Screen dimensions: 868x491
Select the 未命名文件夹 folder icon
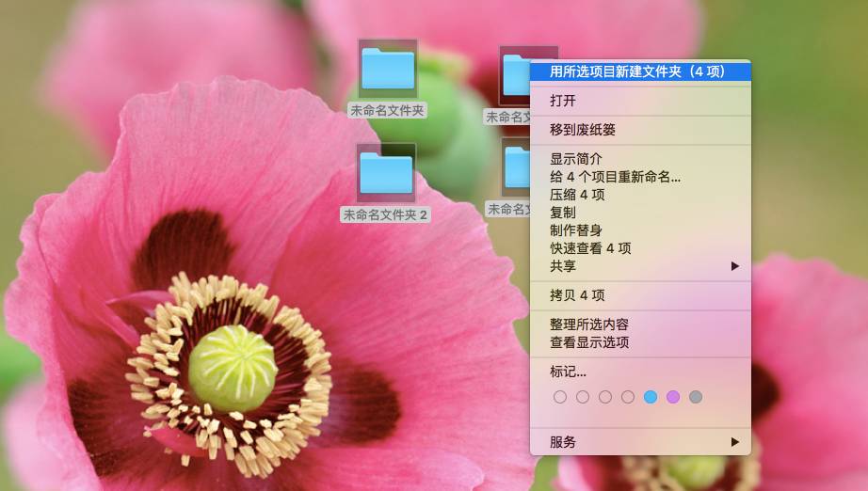point(388,69)
